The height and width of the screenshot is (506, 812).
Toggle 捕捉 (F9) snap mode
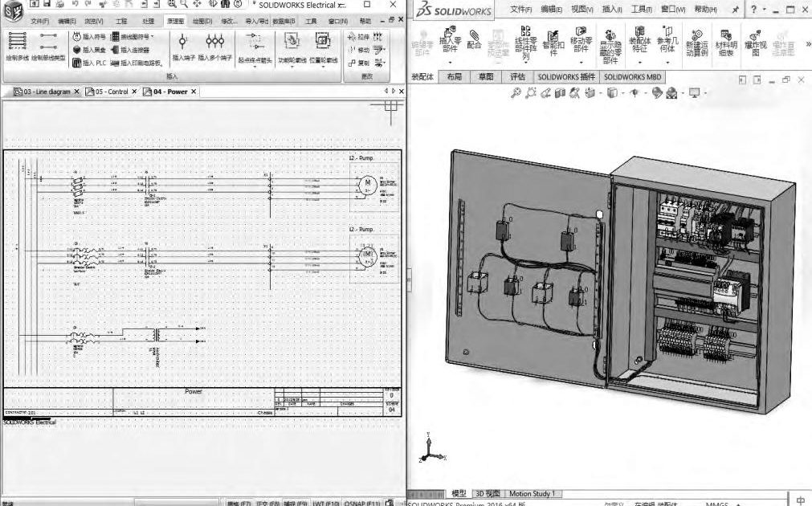point(296,503)
